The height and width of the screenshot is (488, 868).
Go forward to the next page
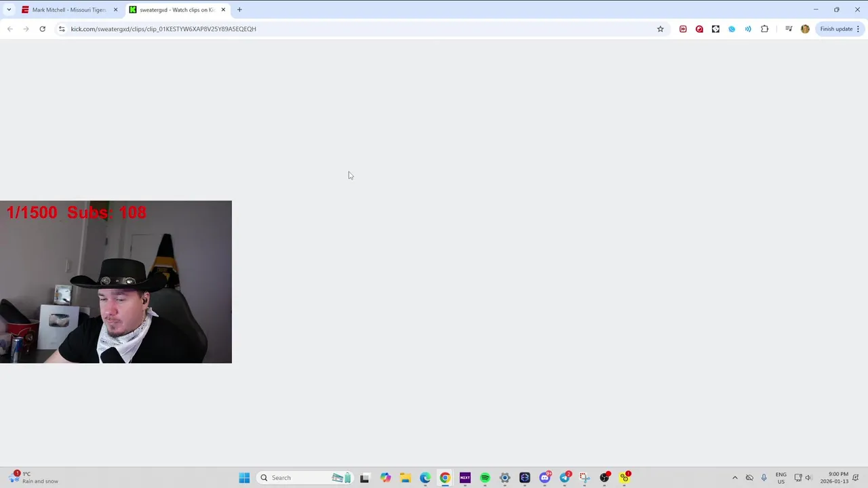pos(26,29)
